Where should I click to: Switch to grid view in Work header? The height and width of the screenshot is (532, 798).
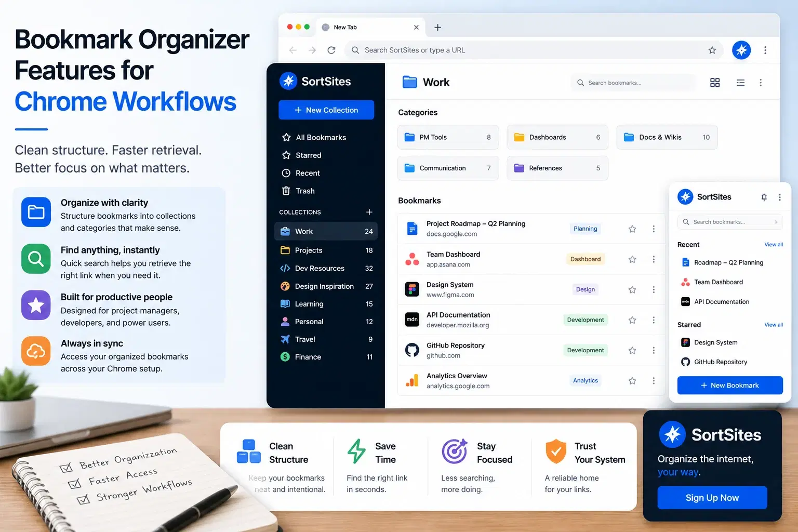(x=715, y=83)
